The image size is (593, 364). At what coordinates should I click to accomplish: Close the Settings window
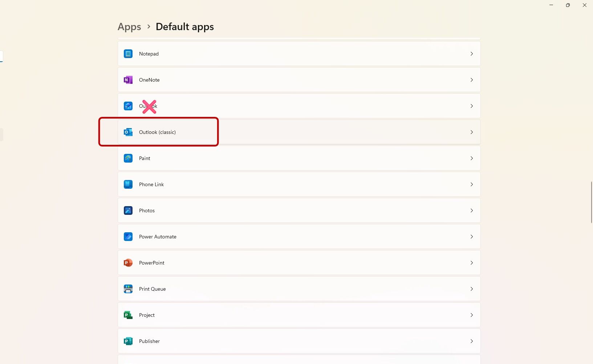click(585, 5)
